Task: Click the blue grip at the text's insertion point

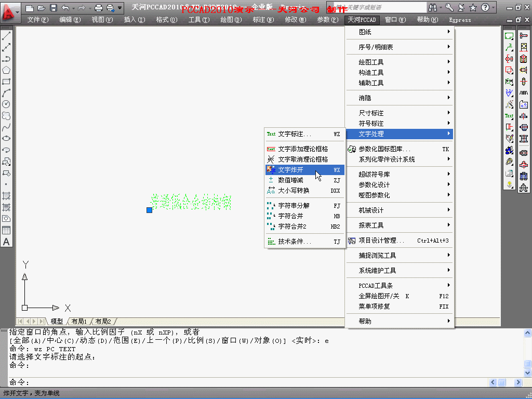Action: 149,210
